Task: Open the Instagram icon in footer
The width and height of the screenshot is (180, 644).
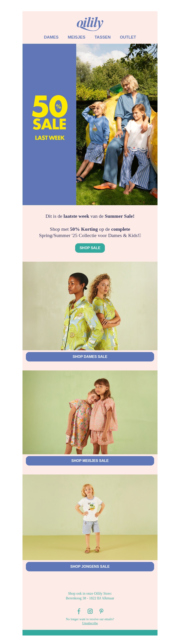Action: click(x=90, y=611)
